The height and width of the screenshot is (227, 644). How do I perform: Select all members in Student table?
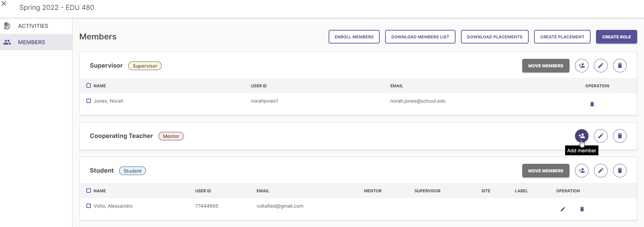point(88,191)
